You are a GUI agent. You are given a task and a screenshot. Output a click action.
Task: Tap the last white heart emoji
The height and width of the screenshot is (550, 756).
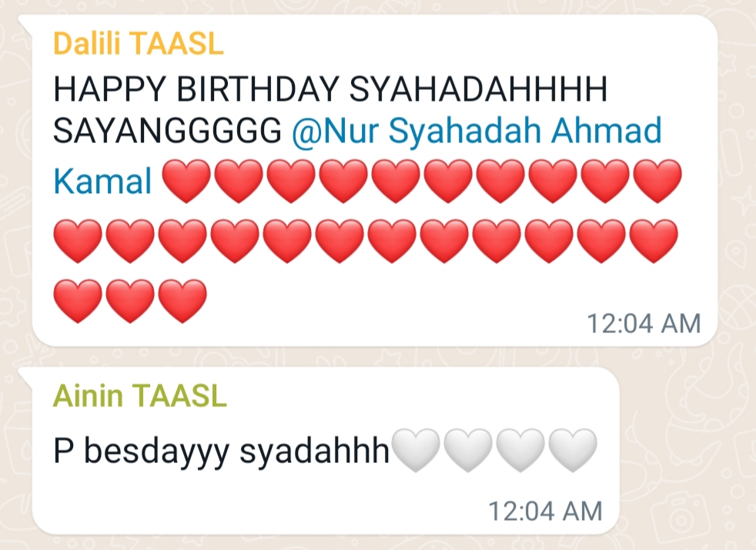(573, 450)
